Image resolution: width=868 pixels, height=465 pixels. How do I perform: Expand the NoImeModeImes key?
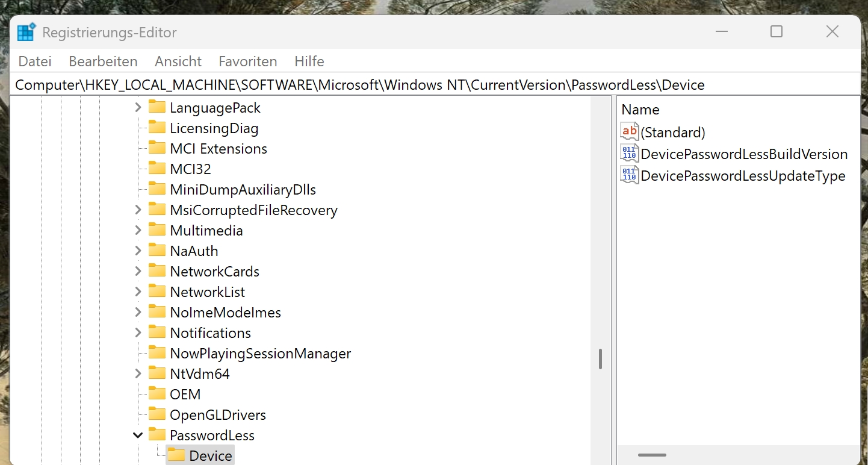click(138, 313)
